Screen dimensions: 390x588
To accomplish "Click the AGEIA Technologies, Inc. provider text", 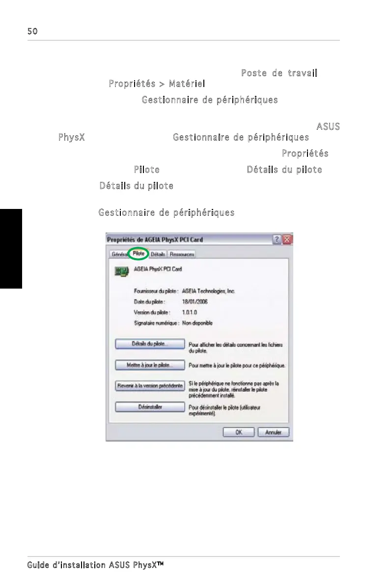I will coord(209,291).
